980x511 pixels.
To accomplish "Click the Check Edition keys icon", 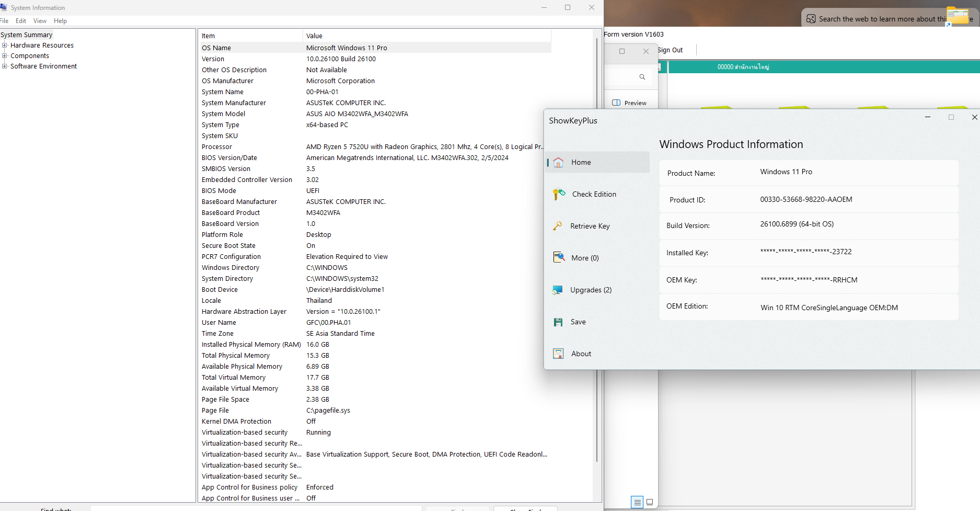I will pos(559,194).
